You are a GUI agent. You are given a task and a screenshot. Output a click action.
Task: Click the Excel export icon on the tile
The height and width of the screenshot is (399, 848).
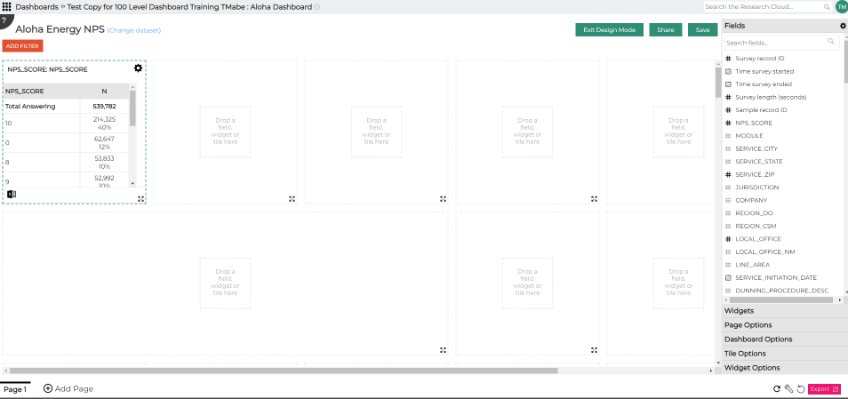point(11,194)
